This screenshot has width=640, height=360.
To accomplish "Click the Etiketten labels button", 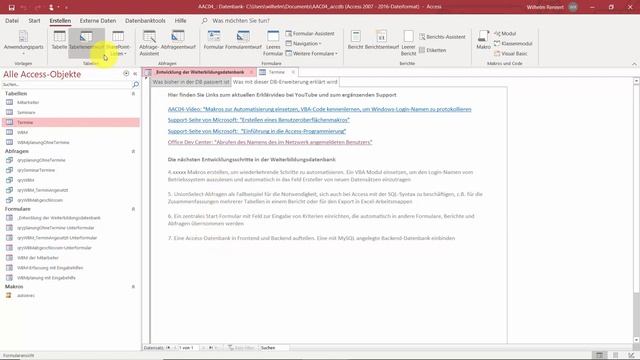I will coord(432,50).
